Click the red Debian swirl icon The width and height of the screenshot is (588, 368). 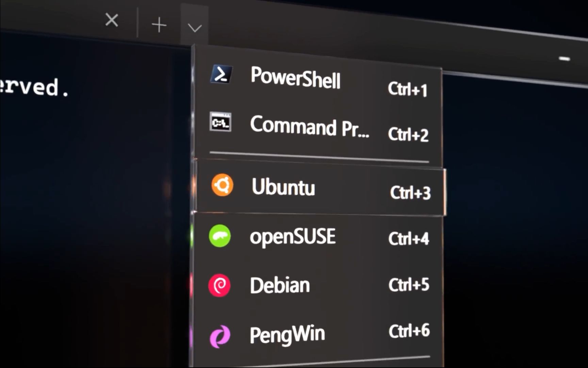(x=219, y=285)
